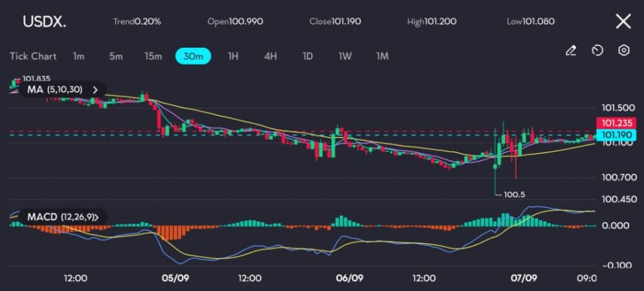Switch chart to 1H timeframe

pos(233,56)
